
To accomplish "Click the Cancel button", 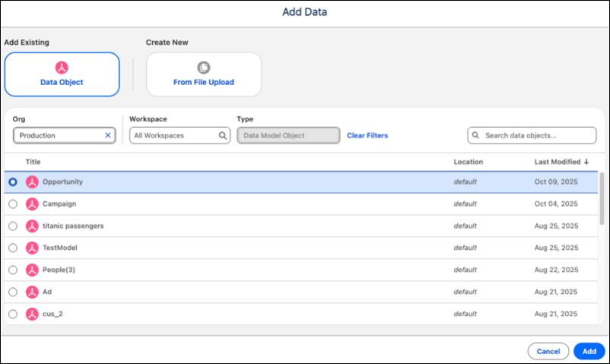I will (548, 351).
